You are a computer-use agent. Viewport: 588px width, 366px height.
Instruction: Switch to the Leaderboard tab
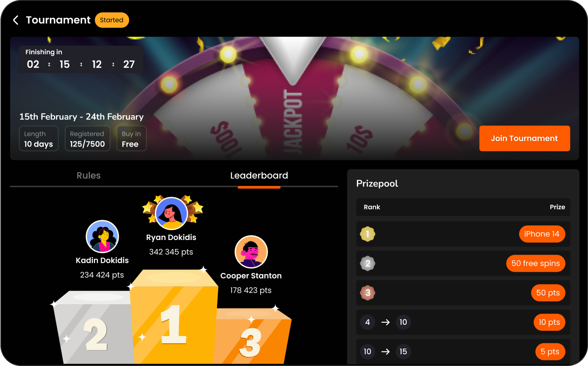click(x=259, y=175)
